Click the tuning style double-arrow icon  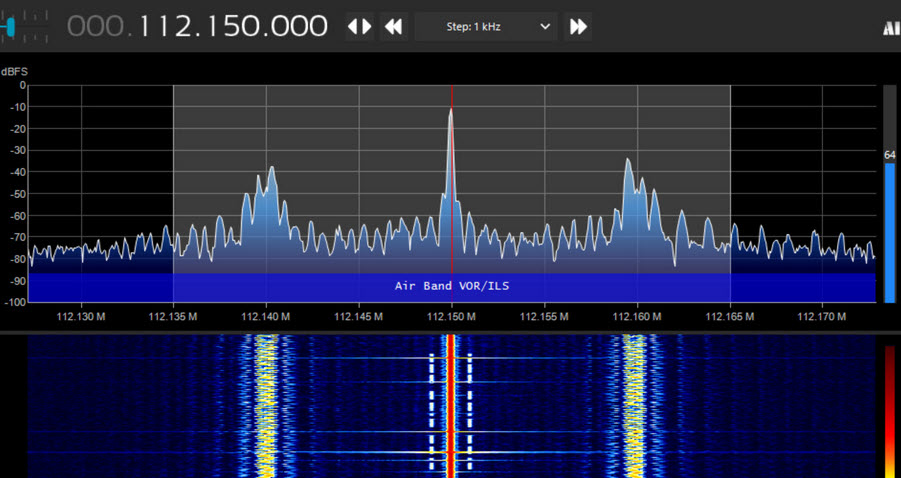point(360,27)
